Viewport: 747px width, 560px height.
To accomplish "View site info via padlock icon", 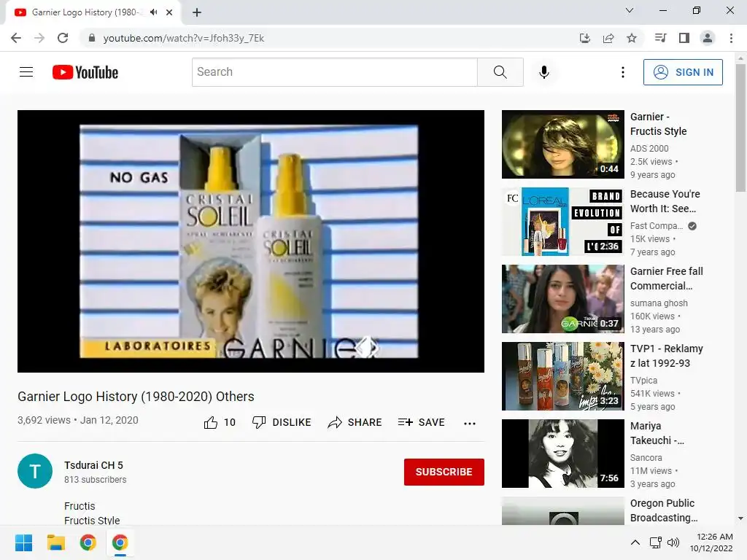I will coord(92,38).
